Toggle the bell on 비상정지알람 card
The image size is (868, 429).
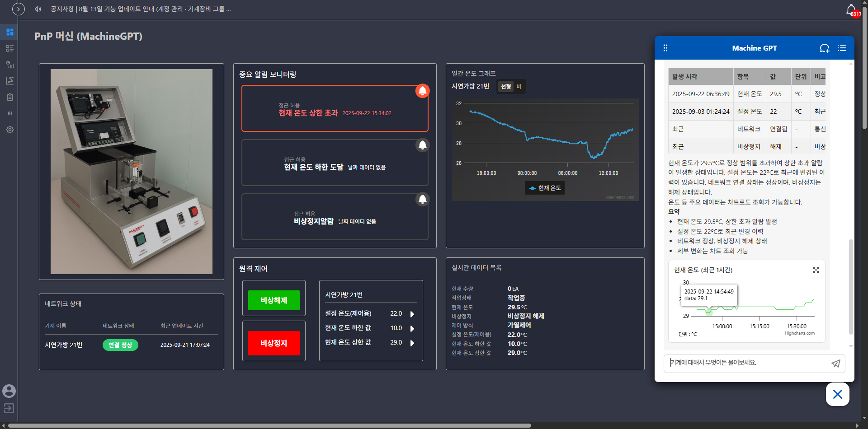[x=422, y=200]
